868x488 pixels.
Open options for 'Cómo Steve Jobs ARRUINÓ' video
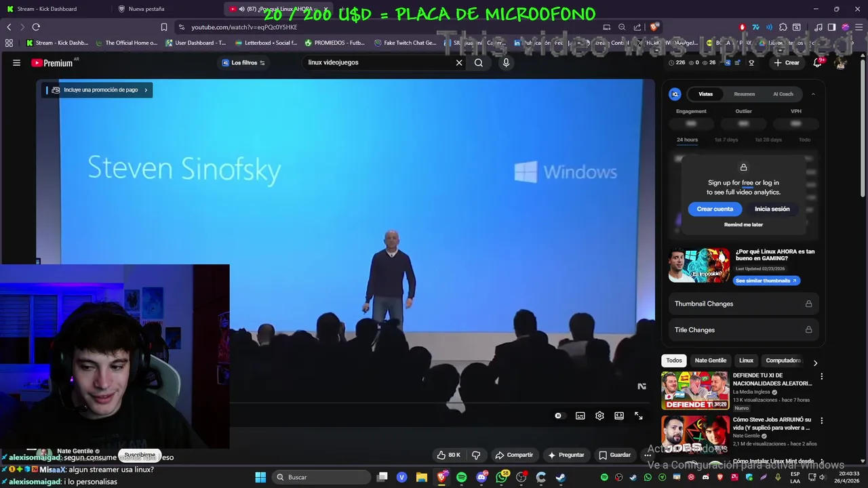[822, 420]
